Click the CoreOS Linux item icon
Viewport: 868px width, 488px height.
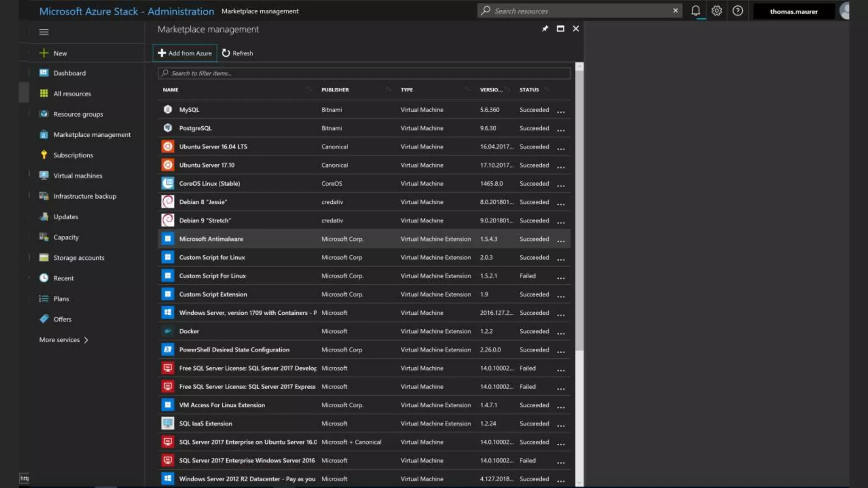168,183
